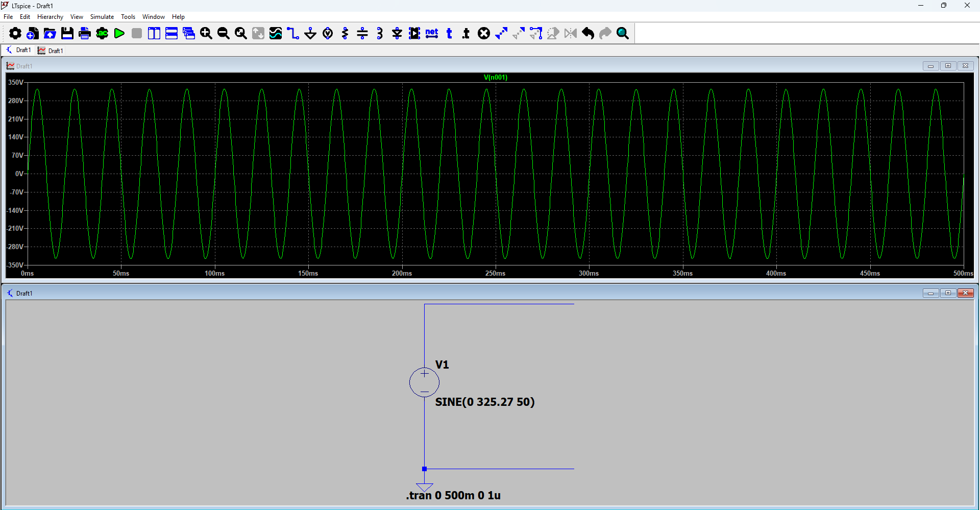Activate the Delete tool icon
Image resolution: width=980 pixels, height=510 pixels.
[484, 34]
